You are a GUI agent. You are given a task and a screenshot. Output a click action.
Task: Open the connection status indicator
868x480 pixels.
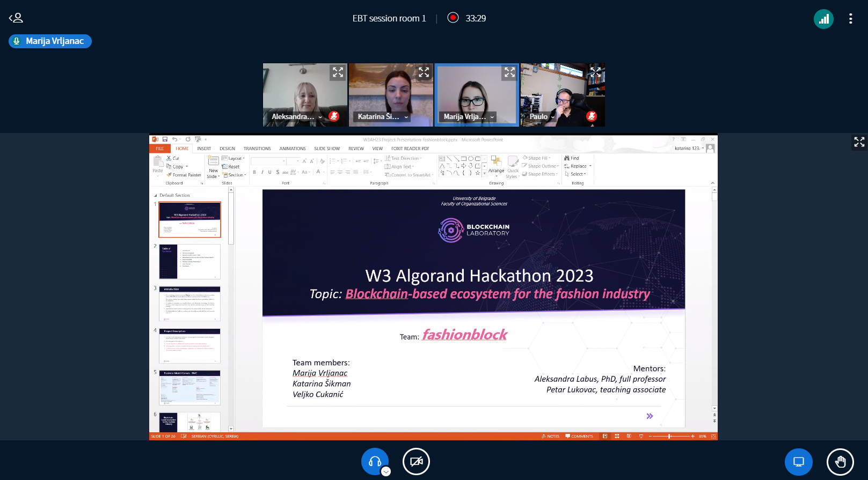pos(823,19)
